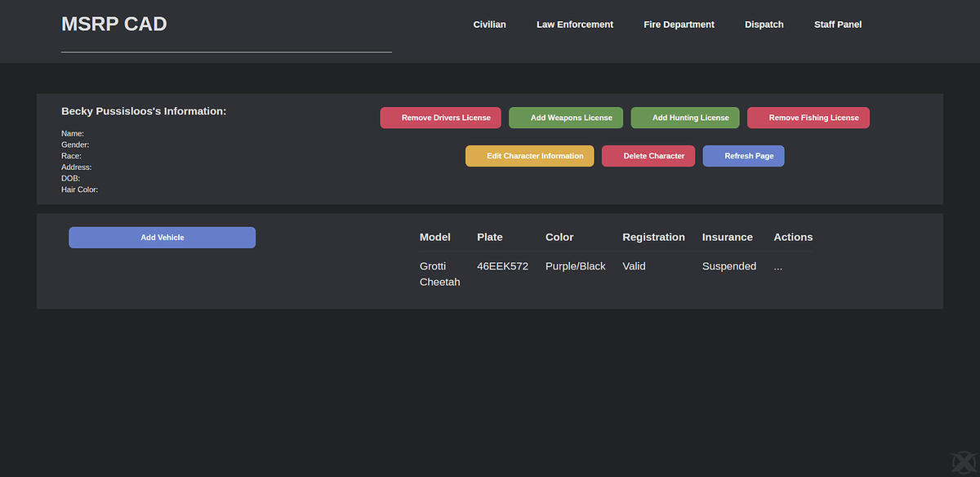Add a weapons license

tap(566, 118)
